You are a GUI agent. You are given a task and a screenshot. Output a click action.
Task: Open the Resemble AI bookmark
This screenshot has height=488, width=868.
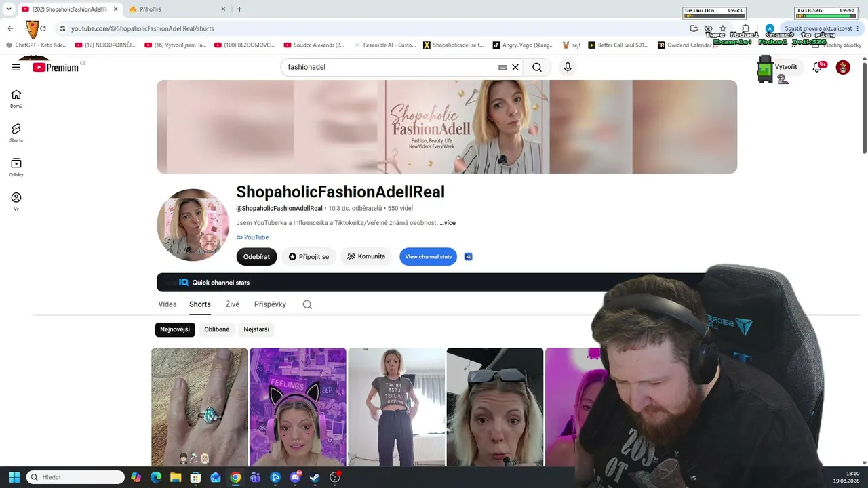[x=384, y=45]
